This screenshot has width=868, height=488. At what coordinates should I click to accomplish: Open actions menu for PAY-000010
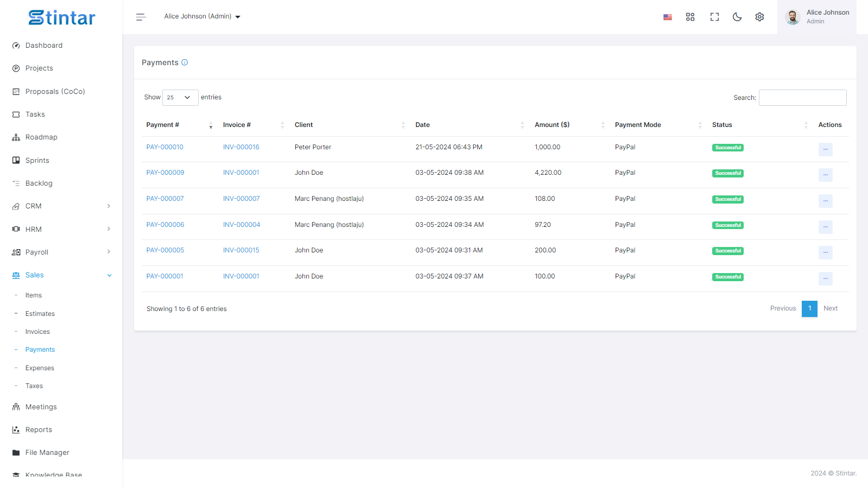[x=825, y=149]
